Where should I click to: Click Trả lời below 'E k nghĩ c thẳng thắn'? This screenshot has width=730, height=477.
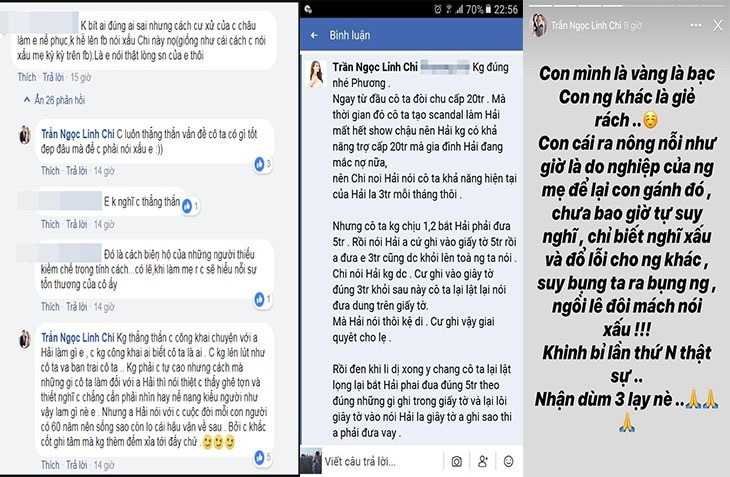(x=76, y=224)
